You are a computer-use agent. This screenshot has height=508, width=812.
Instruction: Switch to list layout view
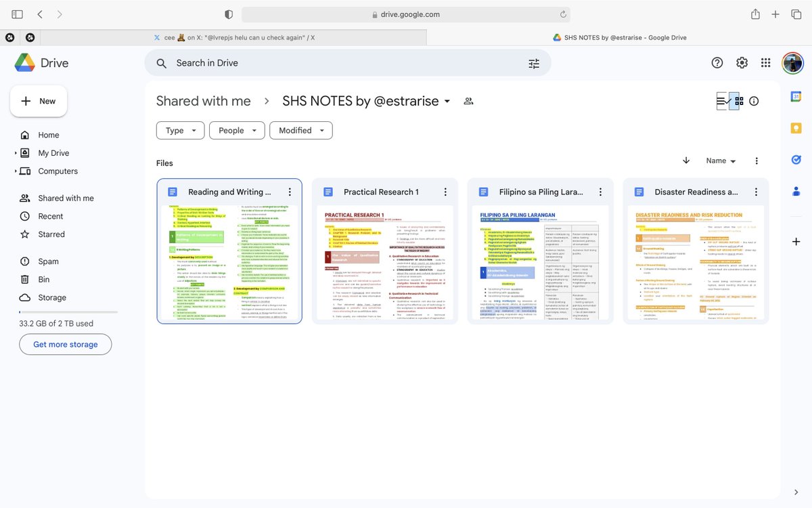(x=723, y=101)
